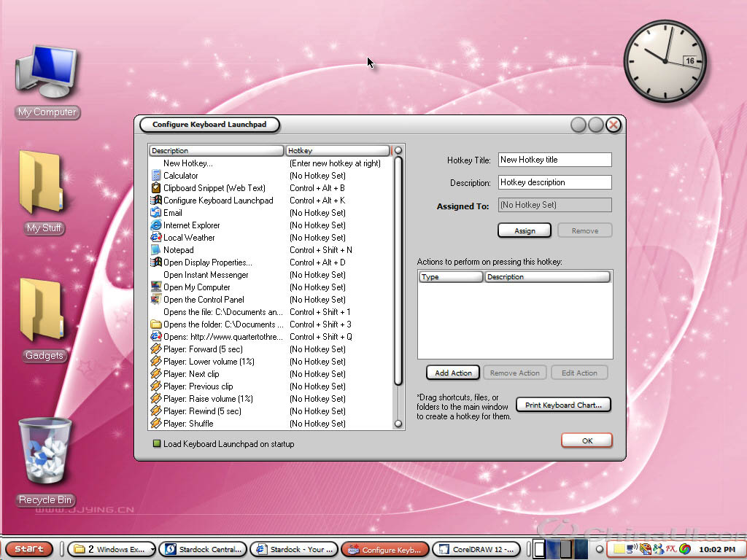This screenshot has height=560, width=747.
Task: Click the Description column header in the actions list
Action: click(547, 276)
